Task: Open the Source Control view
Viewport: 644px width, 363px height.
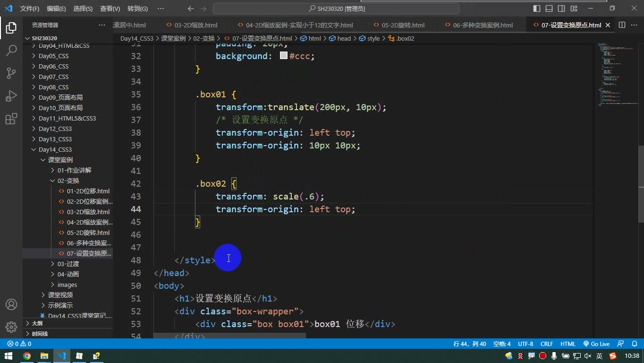Action: pyautogui.click(x=11, y=73)
